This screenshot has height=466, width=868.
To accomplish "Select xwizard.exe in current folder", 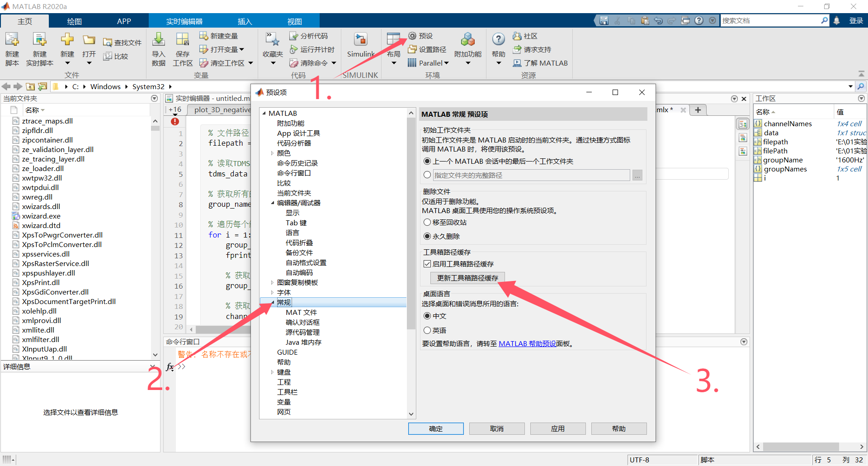I will (41, 216).
